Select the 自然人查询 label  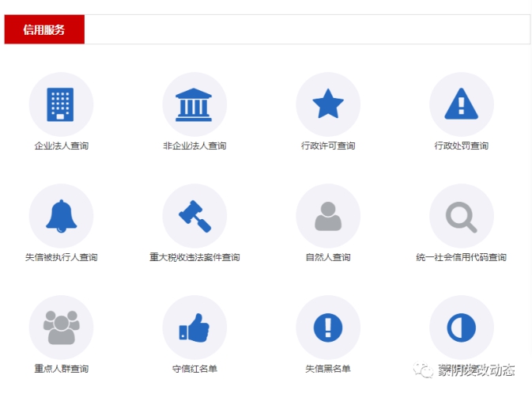(x=328, y=257)
